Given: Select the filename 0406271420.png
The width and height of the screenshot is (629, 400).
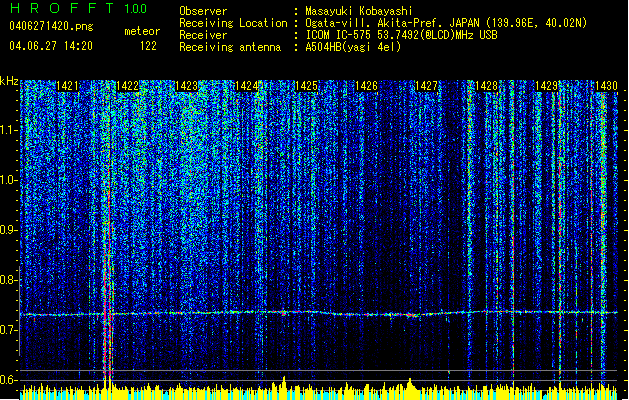Looking at the screenshot, I should click(x=51, y=26).
